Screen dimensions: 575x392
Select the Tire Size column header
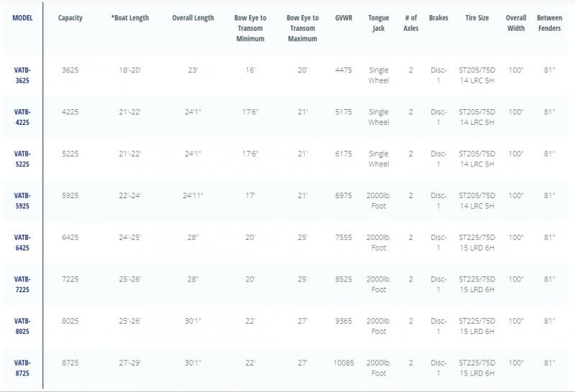pos(477,18)
